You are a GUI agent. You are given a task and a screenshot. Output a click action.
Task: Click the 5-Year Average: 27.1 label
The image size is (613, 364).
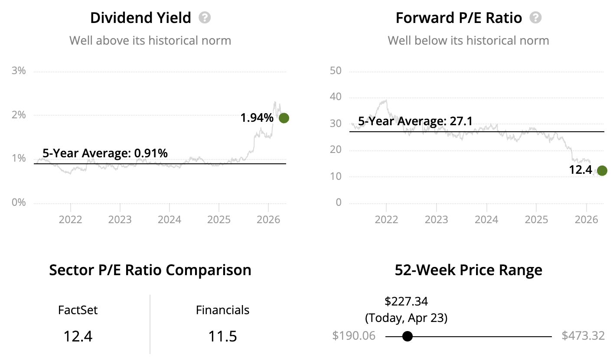415,121
